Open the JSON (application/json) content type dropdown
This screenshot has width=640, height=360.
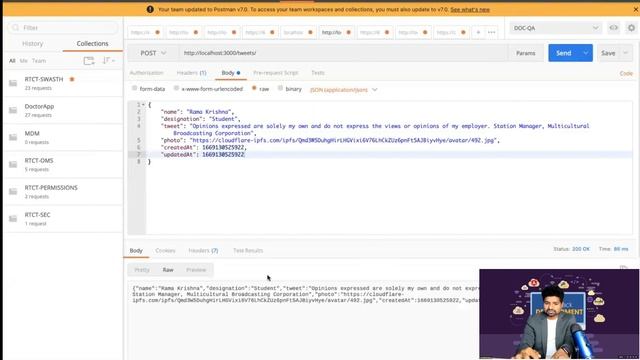click(344, 89)
